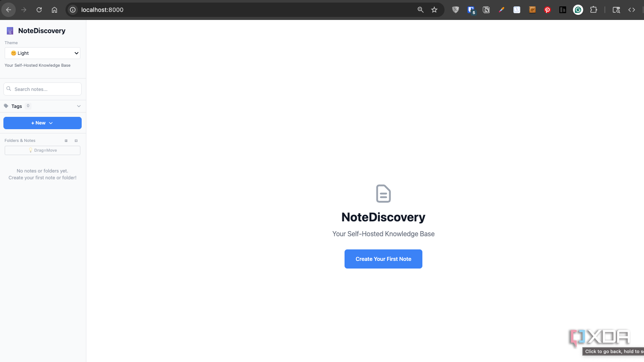
Task: Click Create Your First Note button
Action: coord(383,259)
